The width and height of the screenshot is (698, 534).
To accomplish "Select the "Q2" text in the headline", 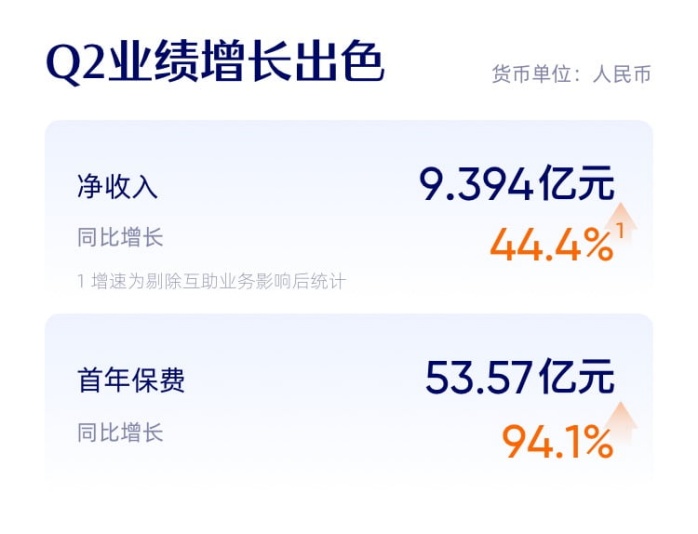I will [x=78, y=65].
